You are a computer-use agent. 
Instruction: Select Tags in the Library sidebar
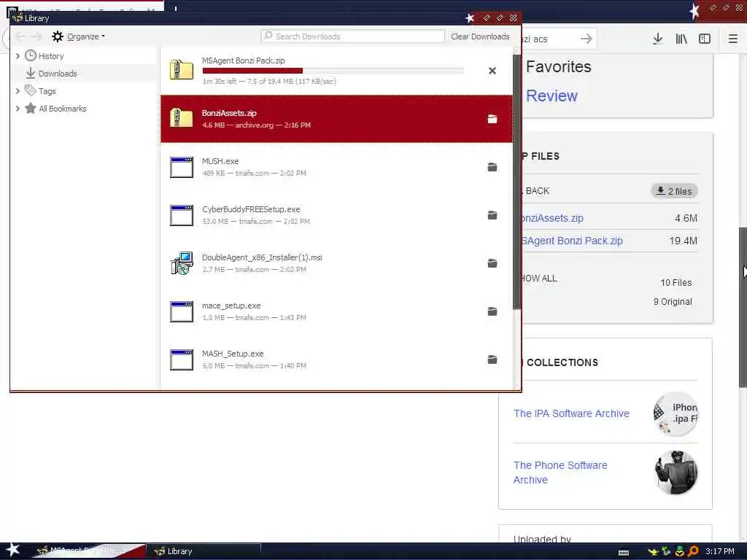(47, 90)
